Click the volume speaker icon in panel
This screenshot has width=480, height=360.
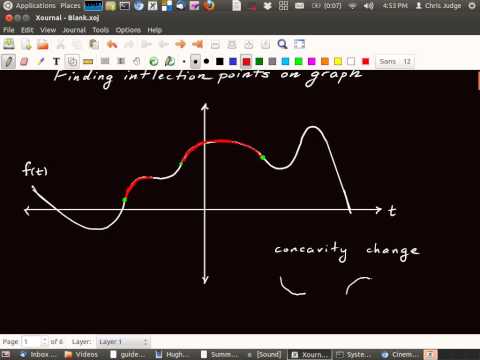[368, 6]
